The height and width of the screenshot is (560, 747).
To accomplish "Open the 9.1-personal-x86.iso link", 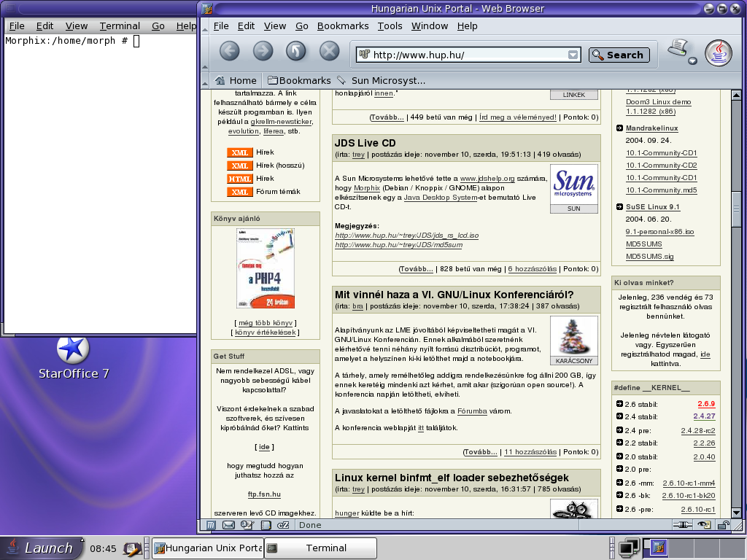I will pyautogui.click(x=659, y=232).
